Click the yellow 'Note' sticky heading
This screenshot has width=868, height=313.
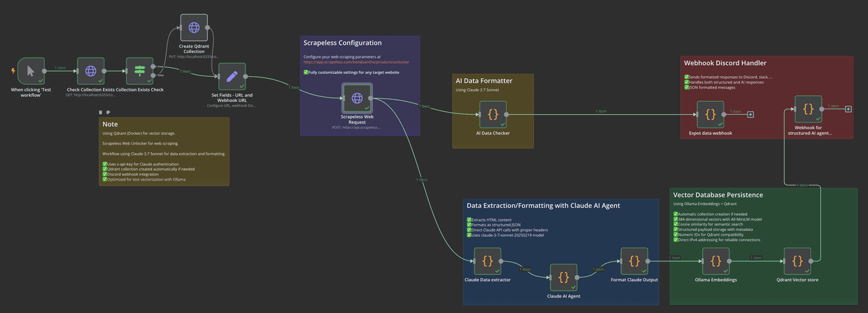[x=110, y=124]
